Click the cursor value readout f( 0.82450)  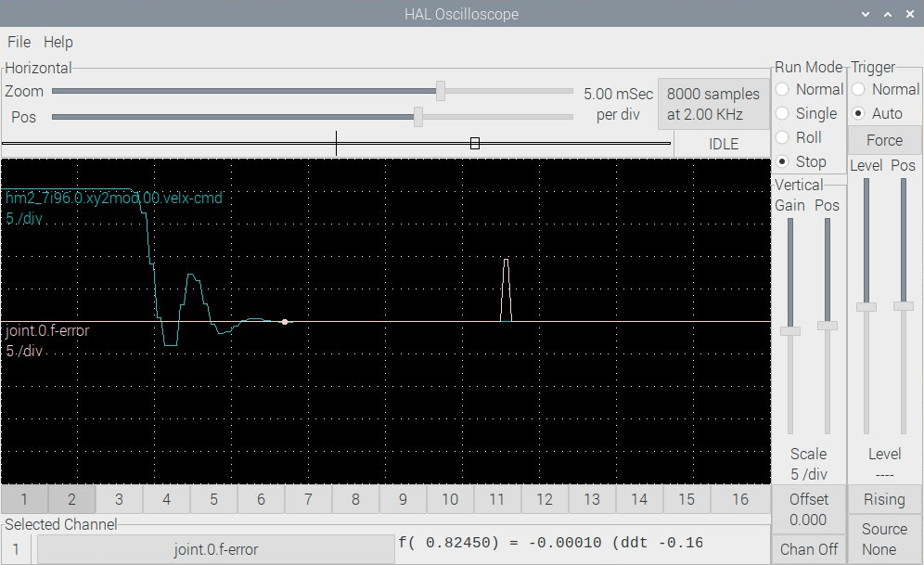550,543
